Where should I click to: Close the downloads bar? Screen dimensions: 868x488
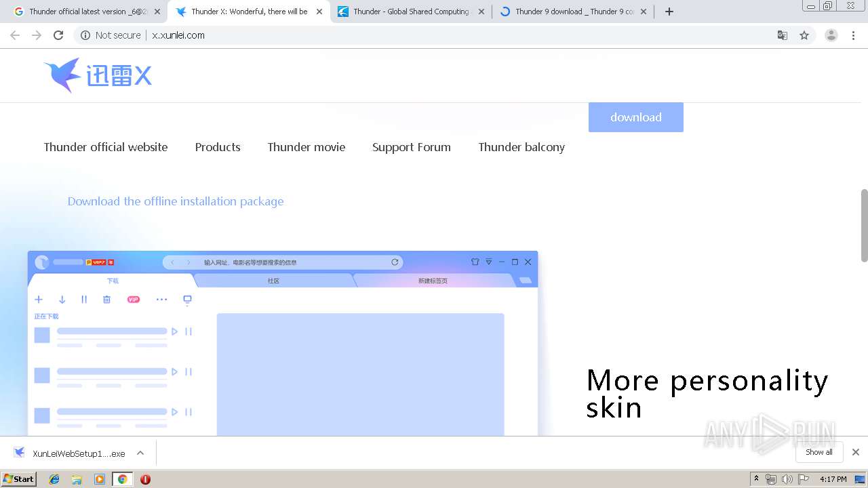(x=856, y=452)
